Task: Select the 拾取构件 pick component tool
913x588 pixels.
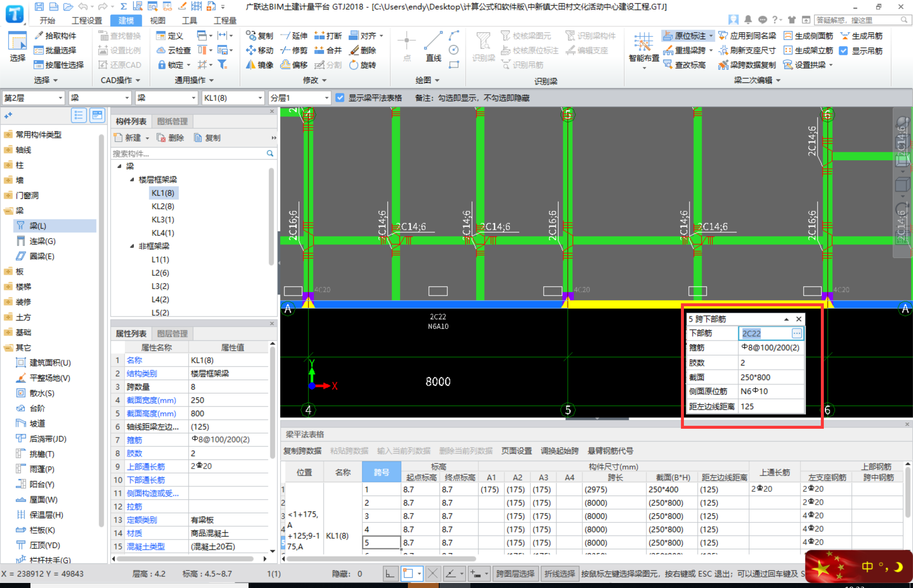Action: pyautogui.click(x=55, y=36)
